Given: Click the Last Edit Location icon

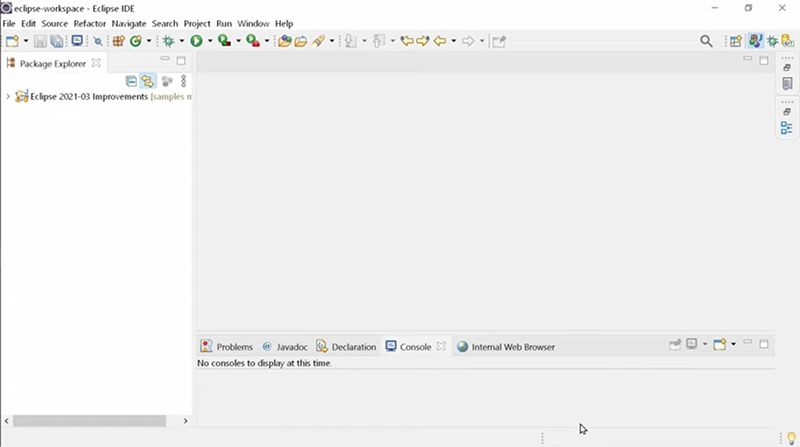Looking at the screenshot, I should point(407,41).
